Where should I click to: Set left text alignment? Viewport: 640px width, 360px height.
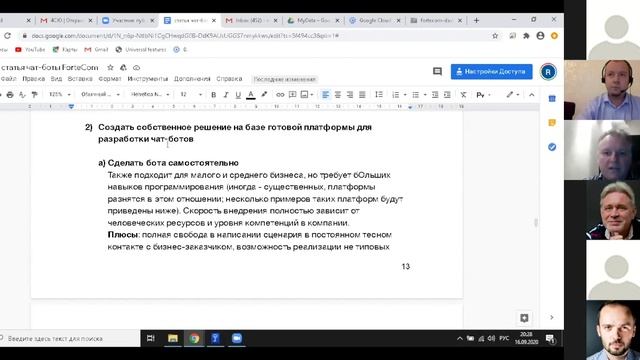coord(325,95)
